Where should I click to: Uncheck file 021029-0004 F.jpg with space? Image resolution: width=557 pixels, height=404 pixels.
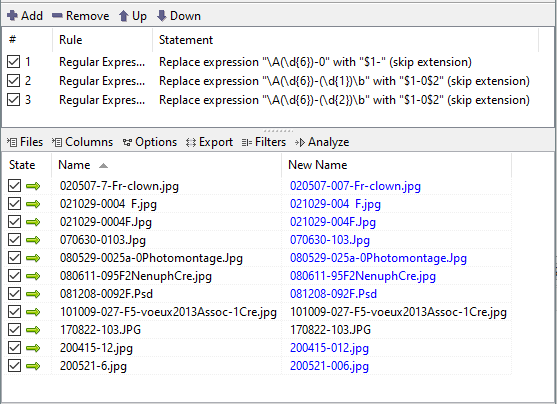[15, 204]
